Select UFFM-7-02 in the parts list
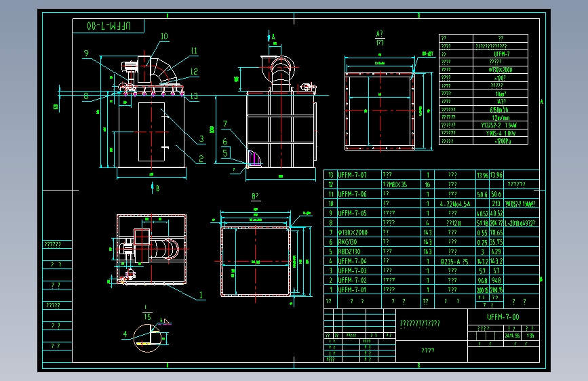This screenshot has height=381, width=588. click(x=352, y=281)
